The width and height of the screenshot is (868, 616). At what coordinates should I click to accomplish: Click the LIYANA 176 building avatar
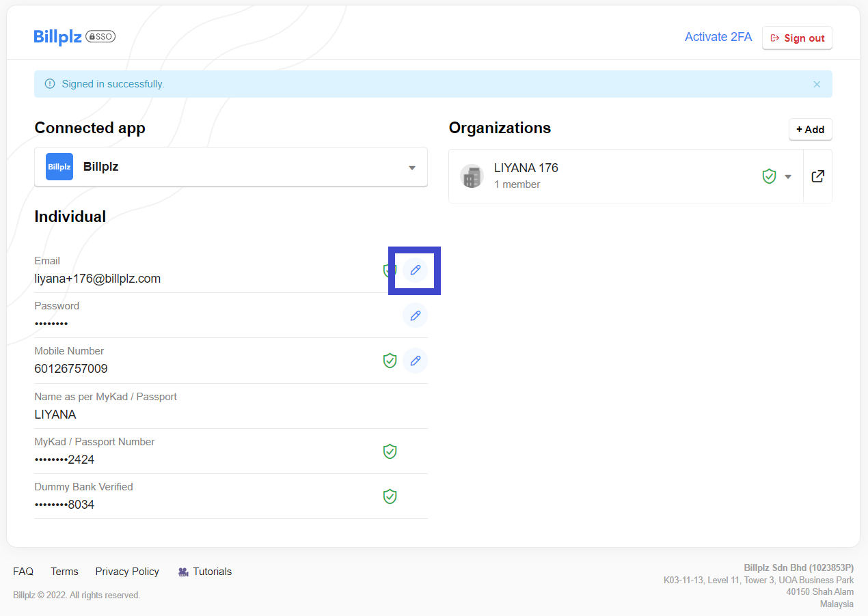pos(472,176)
